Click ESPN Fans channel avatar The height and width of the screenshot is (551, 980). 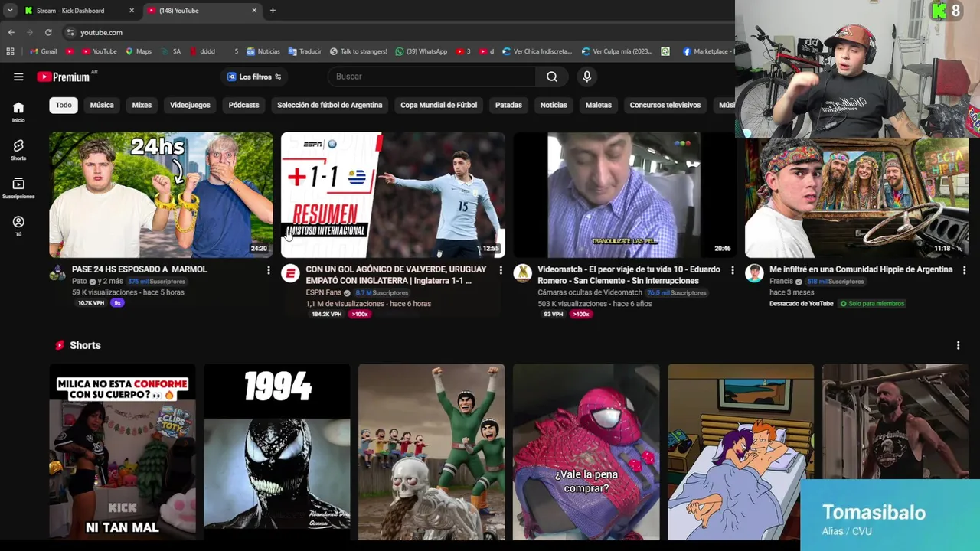(290, 273)
